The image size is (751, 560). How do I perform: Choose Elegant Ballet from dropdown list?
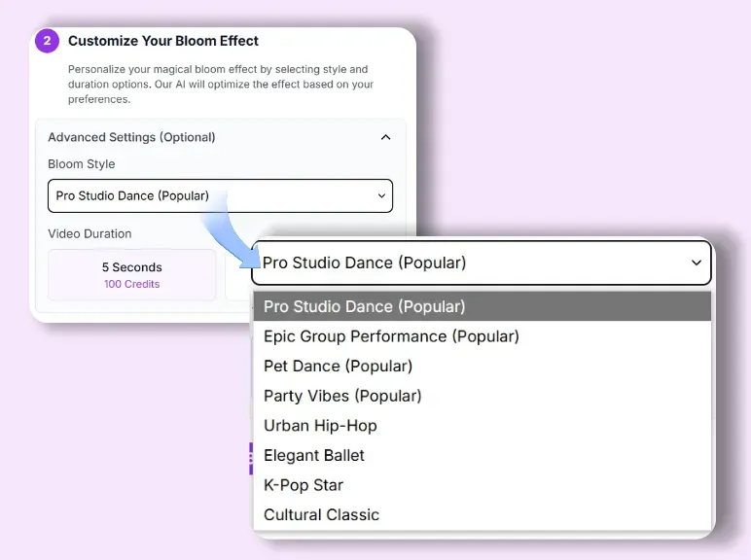[x=482, y=455]
